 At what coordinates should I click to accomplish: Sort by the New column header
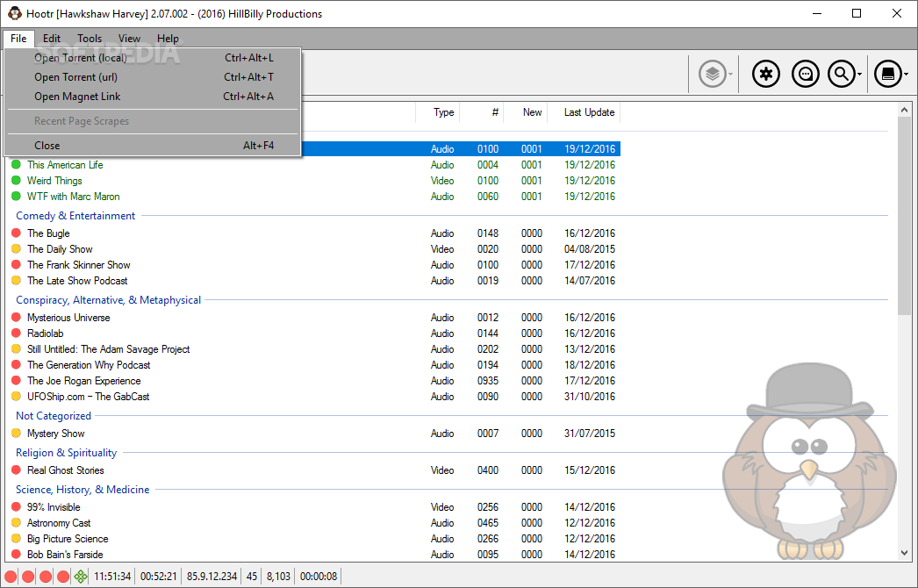click(x=525, y=112)
